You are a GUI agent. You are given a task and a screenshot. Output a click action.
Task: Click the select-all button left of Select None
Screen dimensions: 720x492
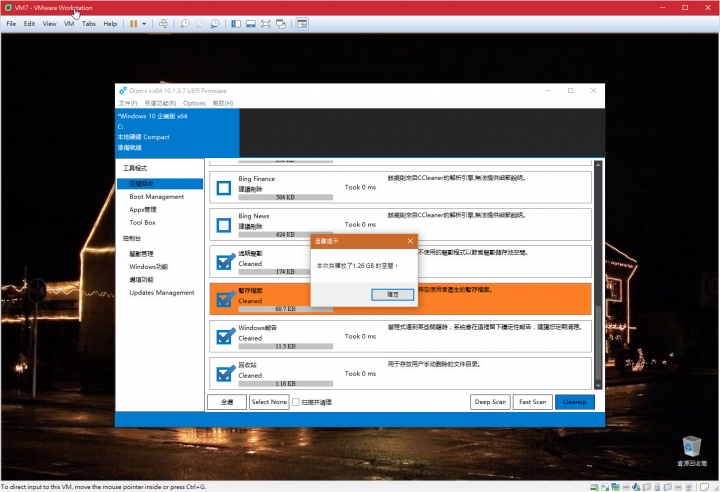(227, 402)
